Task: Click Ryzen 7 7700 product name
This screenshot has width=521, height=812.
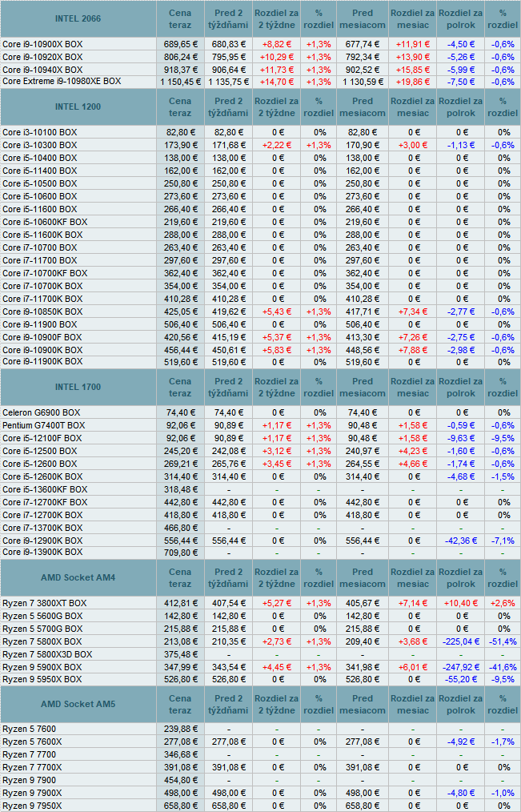Action: (29, 755)
